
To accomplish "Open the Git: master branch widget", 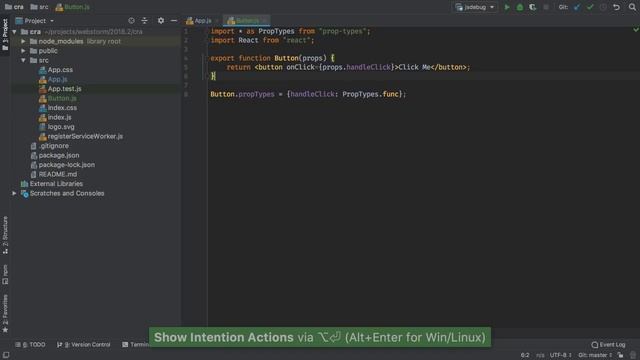I will tap(595, 355).
